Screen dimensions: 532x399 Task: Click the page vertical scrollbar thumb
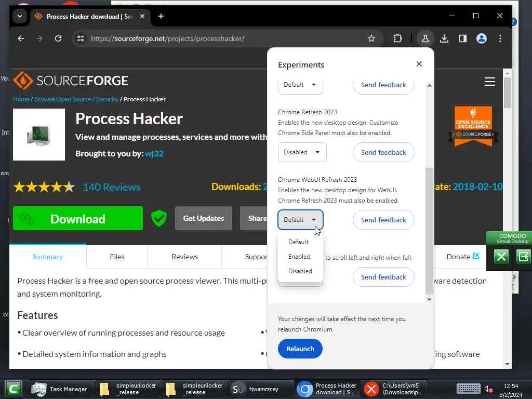click(x=507, y=92)
